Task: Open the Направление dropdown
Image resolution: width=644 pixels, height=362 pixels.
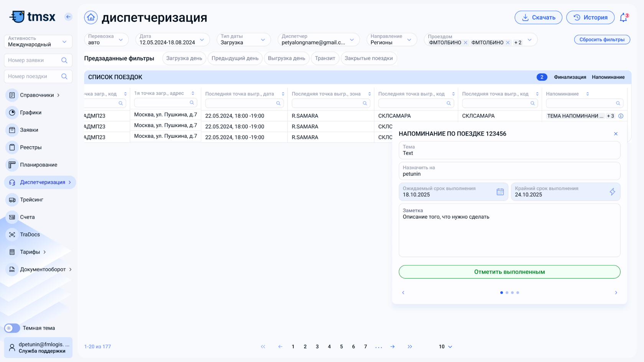Action: click(392, 39)
